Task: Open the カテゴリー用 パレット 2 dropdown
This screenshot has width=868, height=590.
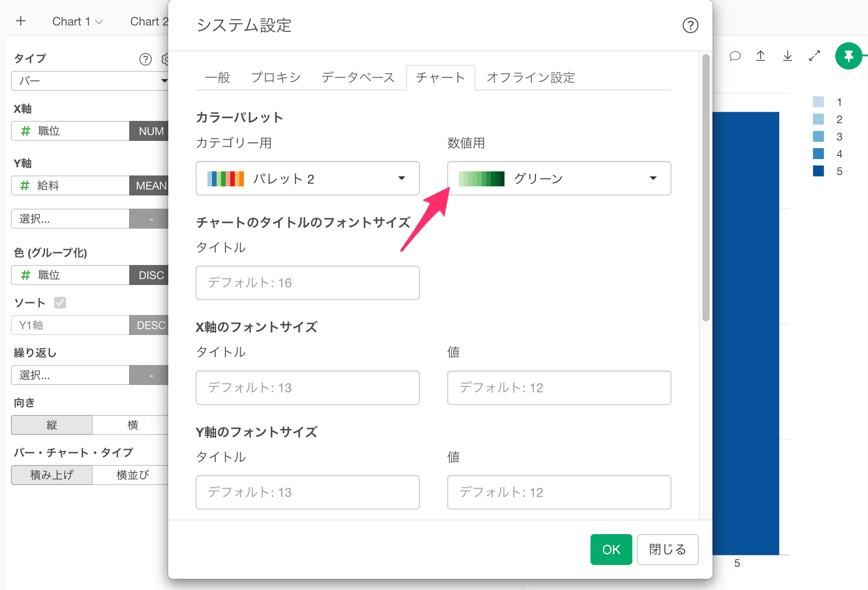Action: pyautogui.click(x=308, y=178)
